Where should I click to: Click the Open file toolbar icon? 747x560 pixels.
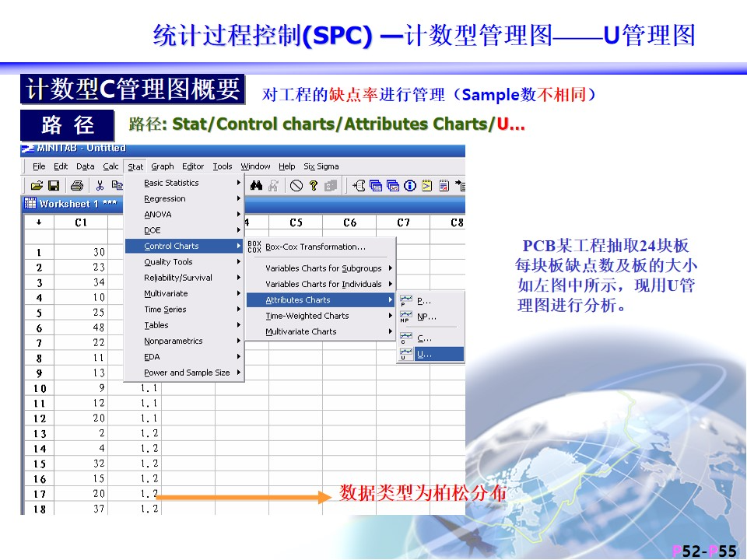click(37, 186)
